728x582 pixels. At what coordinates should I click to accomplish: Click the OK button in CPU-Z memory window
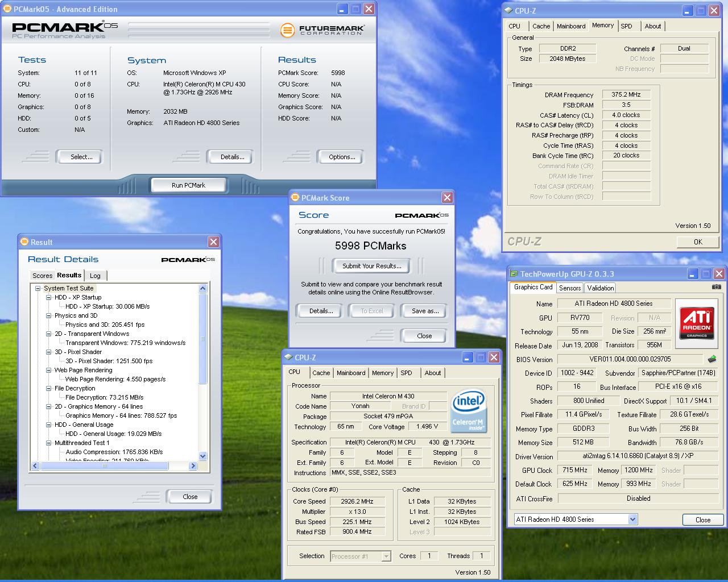tap(698, 242)
